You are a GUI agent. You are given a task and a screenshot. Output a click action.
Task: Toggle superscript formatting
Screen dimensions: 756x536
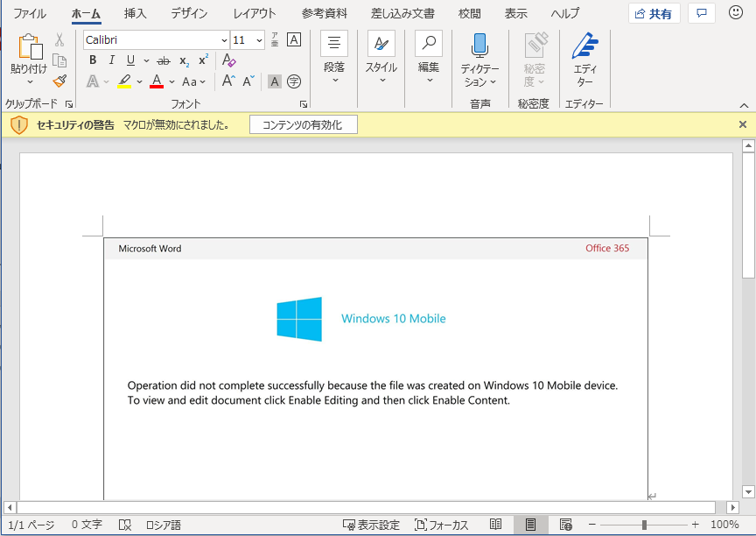tap(203, 60)
